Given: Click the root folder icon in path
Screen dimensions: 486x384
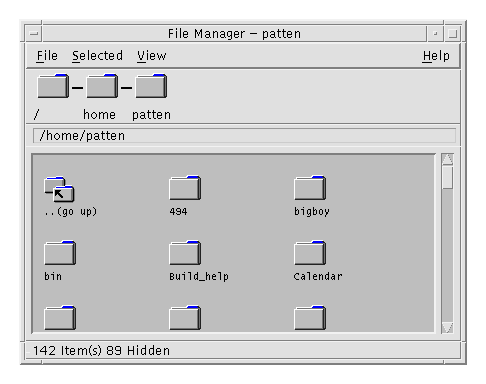Looking at the screenshot, I should (x=53, y=86).
